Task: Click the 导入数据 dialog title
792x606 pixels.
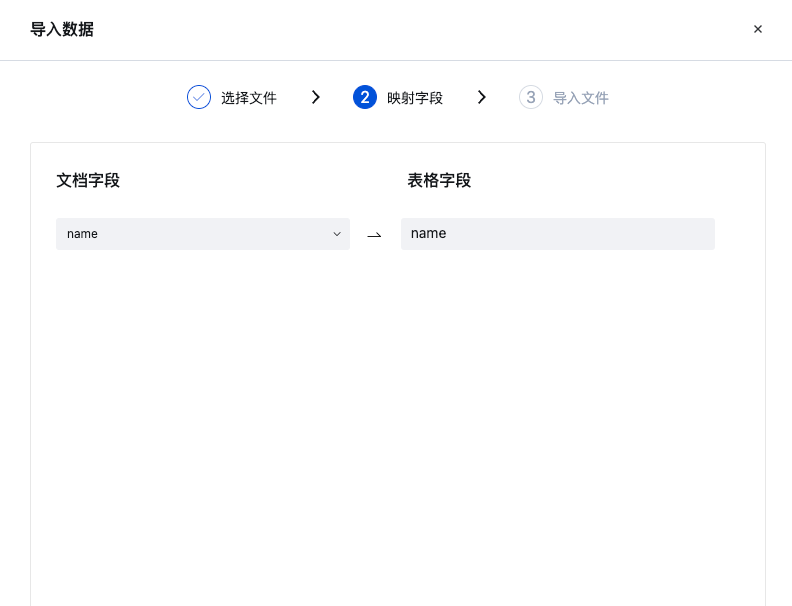Action: pos(62,29)
